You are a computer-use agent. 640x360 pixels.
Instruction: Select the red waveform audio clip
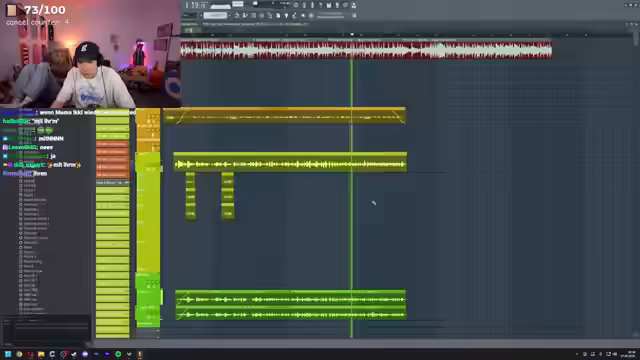click(366, 50)
